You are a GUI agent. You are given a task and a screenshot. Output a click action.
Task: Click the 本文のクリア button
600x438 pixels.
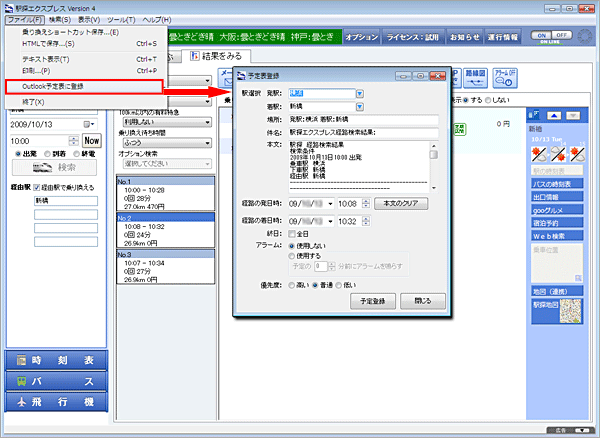[401, 203]
